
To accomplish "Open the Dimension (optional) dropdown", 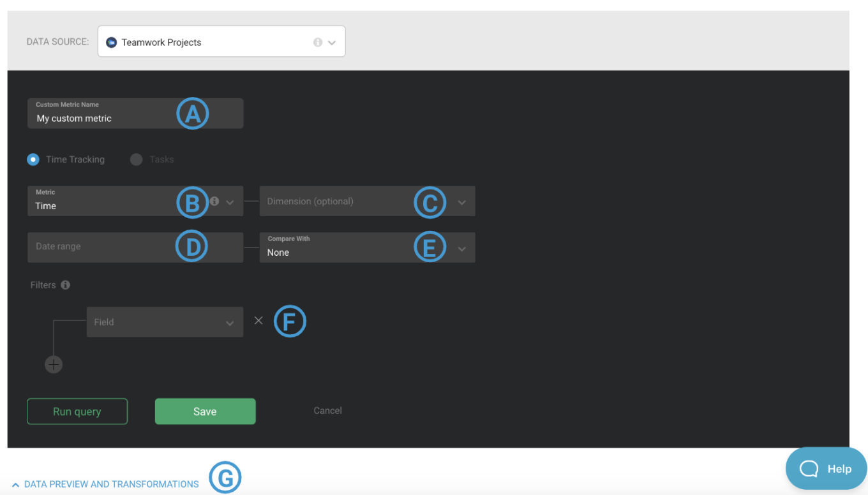I will pyautogui.click(x=368, y=201).
